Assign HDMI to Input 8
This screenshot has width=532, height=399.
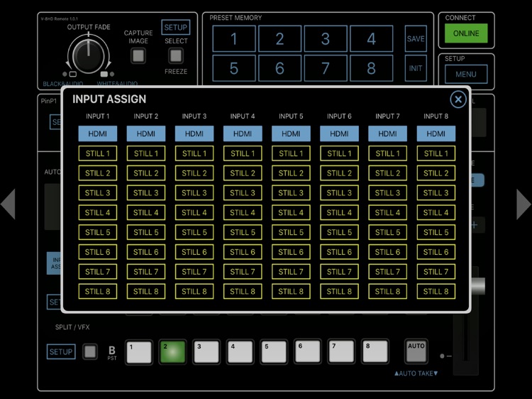(436, 133)
